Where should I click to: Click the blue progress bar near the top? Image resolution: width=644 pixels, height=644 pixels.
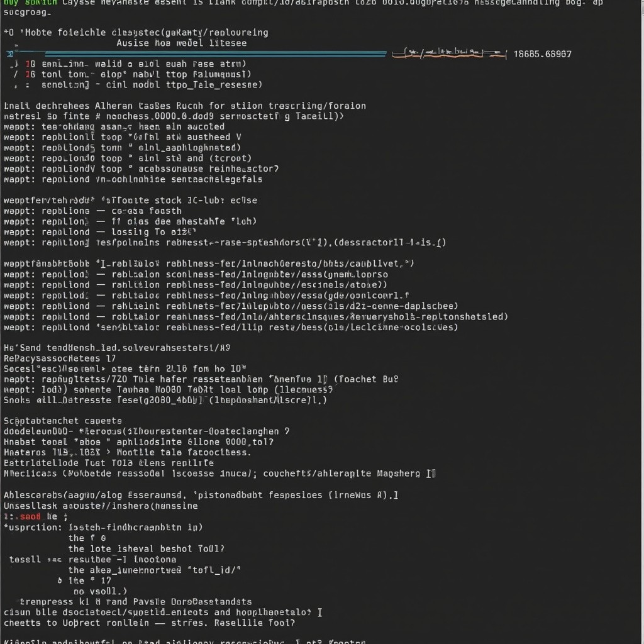[x=201, y=54]
